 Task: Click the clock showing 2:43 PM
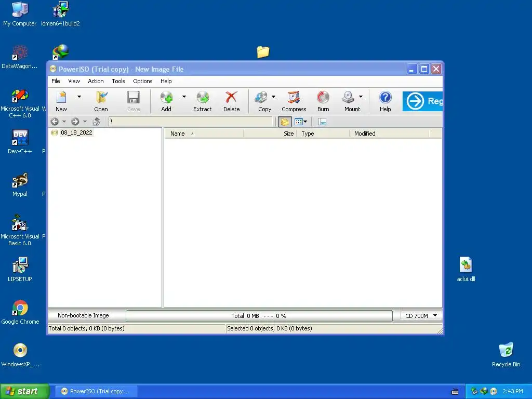point(513,391)
